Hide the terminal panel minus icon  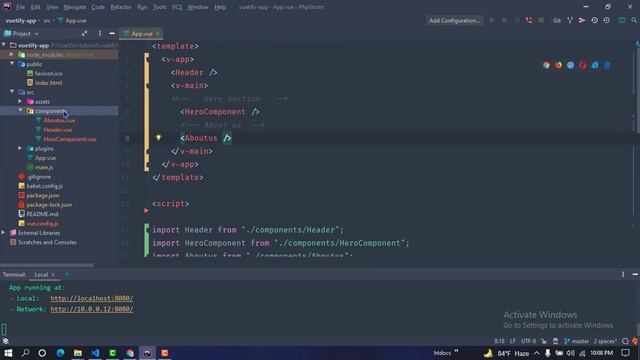(635, 275)
